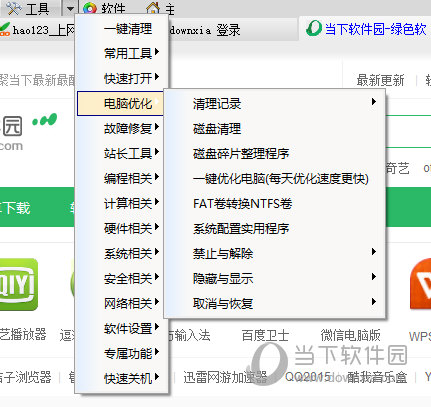This screenshot has width=431, height=407.
Task: Click the 最新更新 link on page
Action: 380,80
